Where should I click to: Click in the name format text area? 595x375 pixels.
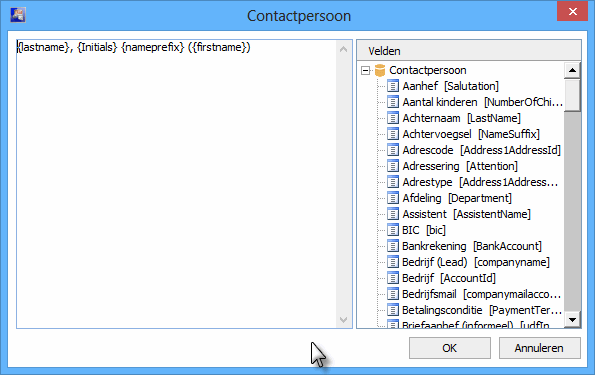pyautogui.click(x=176, y=184)
